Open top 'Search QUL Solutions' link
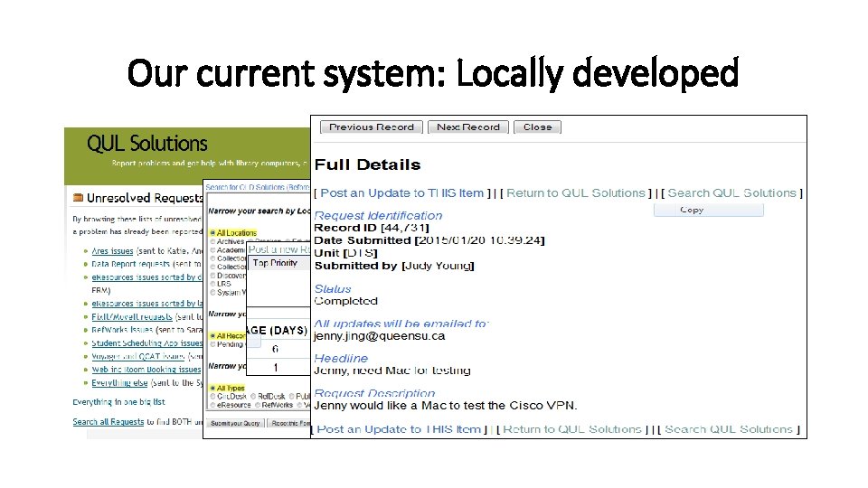Image resolution: width=868 pixels, height=488 pixels. 731,193
